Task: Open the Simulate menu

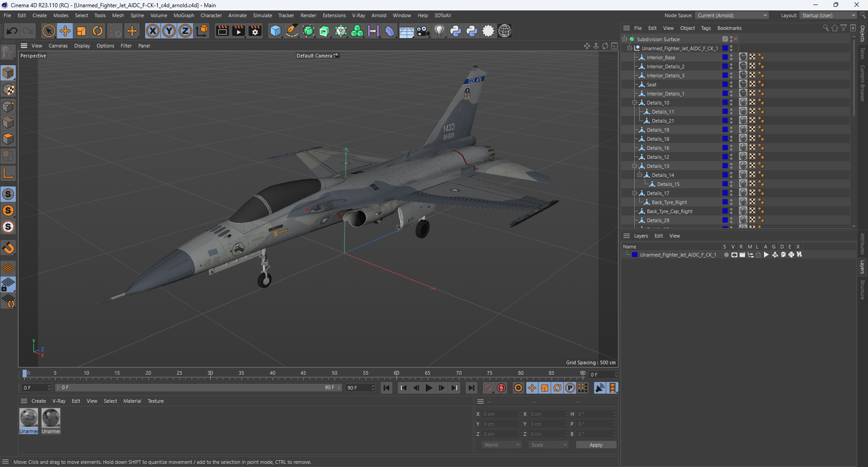Action: 262,15
